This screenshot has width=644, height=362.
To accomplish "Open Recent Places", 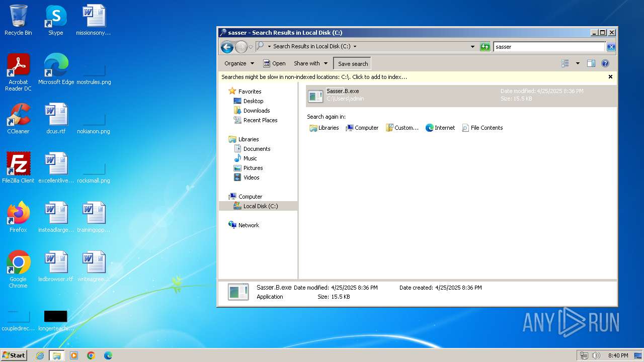I will 256,120.
